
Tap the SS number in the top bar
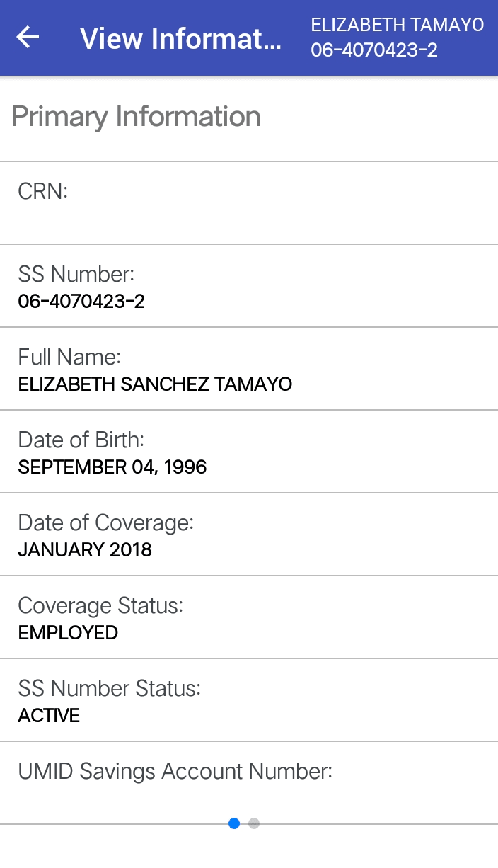point(373,50)
